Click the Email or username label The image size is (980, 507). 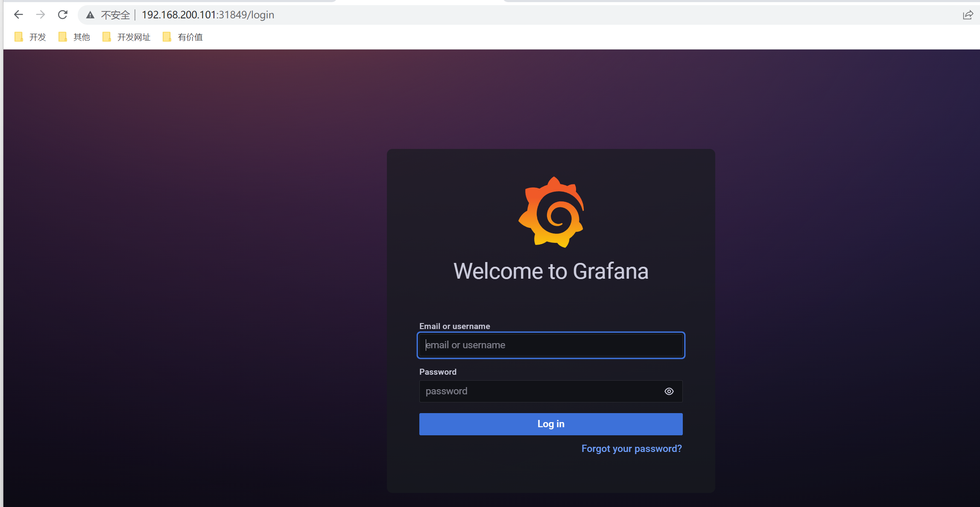pyautogui.click(x=455, y=326)
